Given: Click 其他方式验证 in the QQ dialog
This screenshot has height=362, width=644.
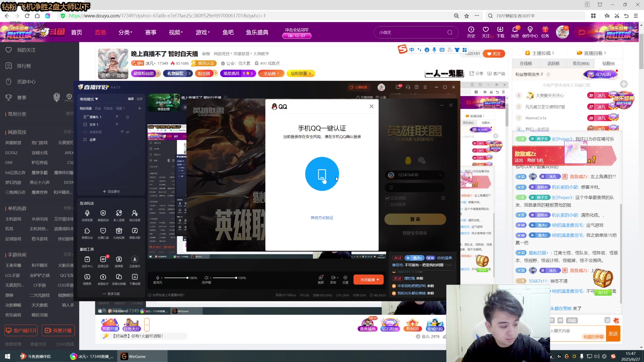Looking at the screenshot, I should pyautogui.click(x=322, y=218).
